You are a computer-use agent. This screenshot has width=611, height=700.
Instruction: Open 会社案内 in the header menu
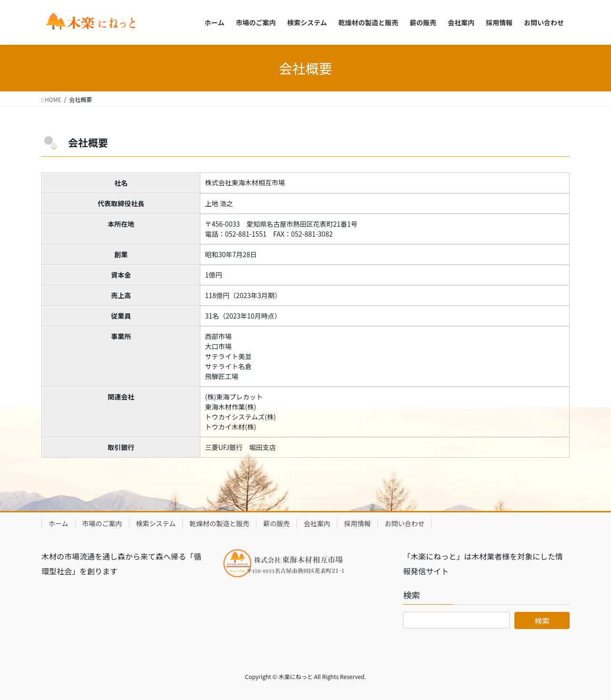click(x=461, y=22)
